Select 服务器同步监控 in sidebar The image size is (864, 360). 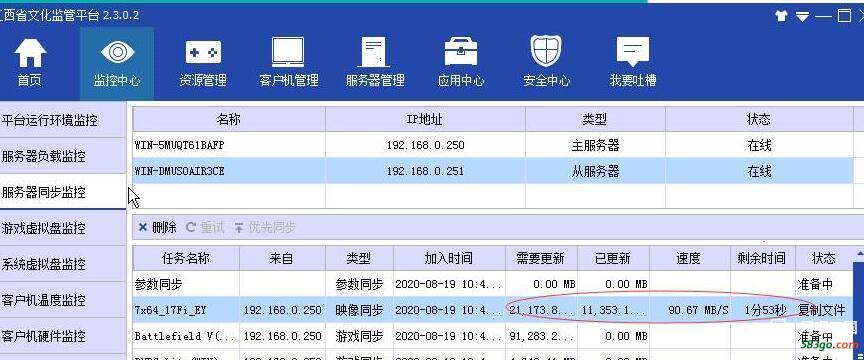(x=63, y=192)
